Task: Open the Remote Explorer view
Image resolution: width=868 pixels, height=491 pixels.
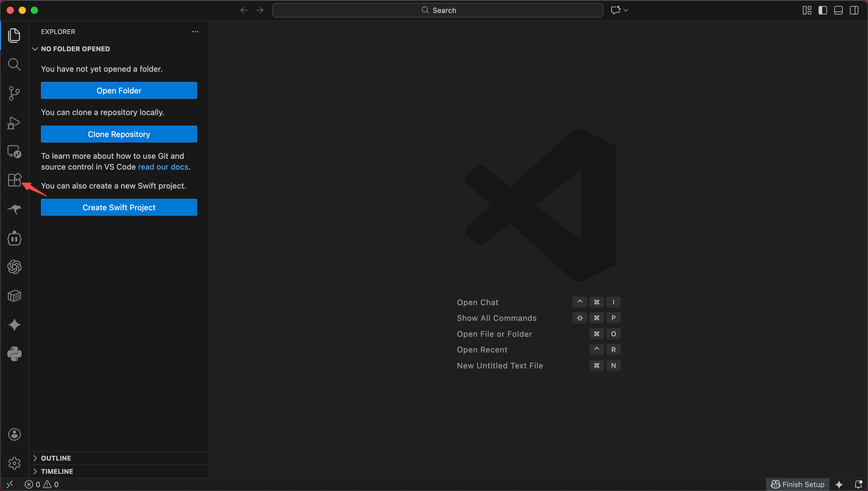Action: coord(14,152)
